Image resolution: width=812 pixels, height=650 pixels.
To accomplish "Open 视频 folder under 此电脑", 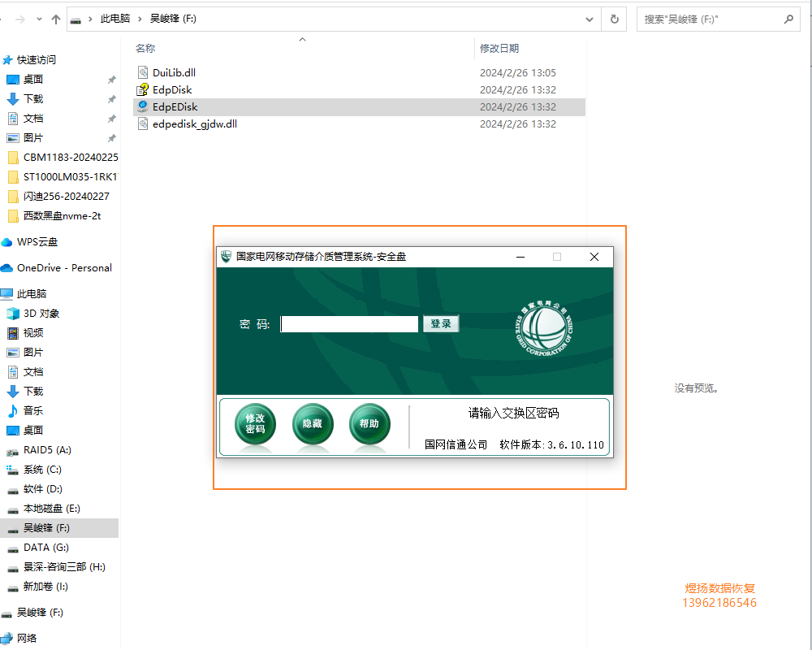I will 33,333.
